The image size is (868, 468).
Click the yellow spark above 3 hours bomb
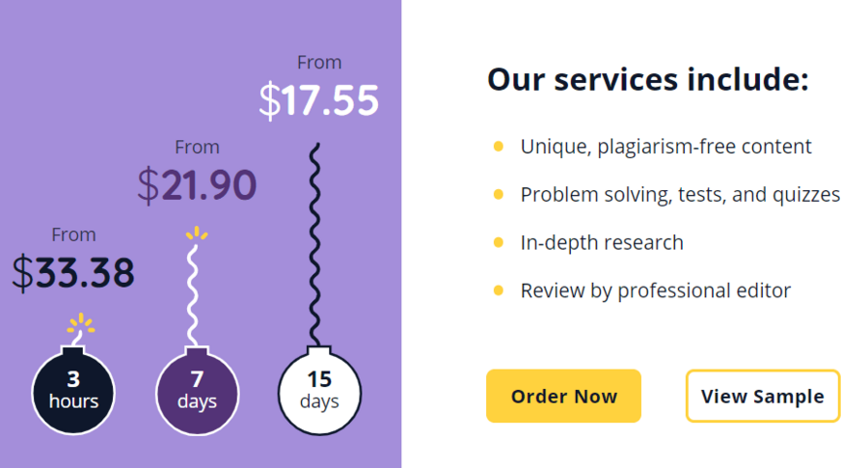point(81,323)
